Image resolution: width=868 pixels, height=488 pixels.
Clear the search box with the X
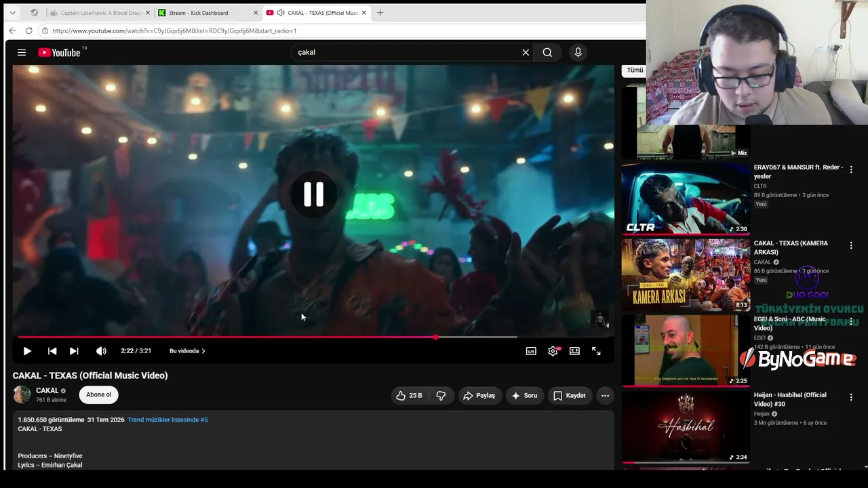tap(526, 52)
